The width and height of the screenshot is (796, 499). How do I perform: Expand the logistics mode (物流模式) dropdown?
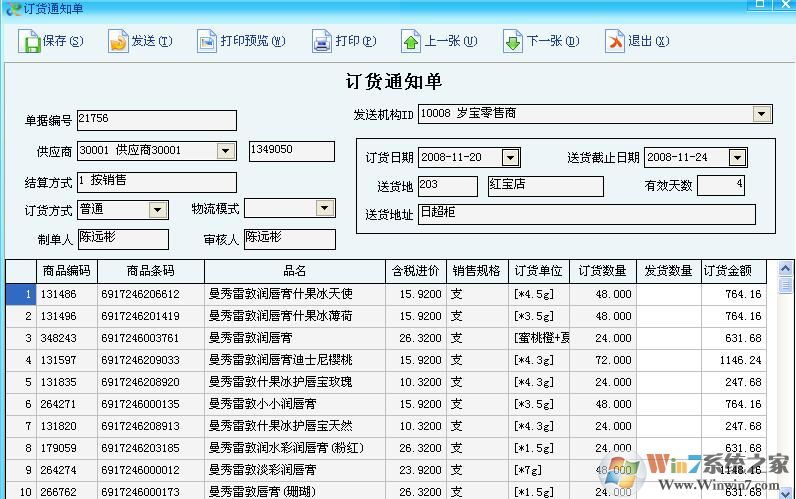(324, 208)
